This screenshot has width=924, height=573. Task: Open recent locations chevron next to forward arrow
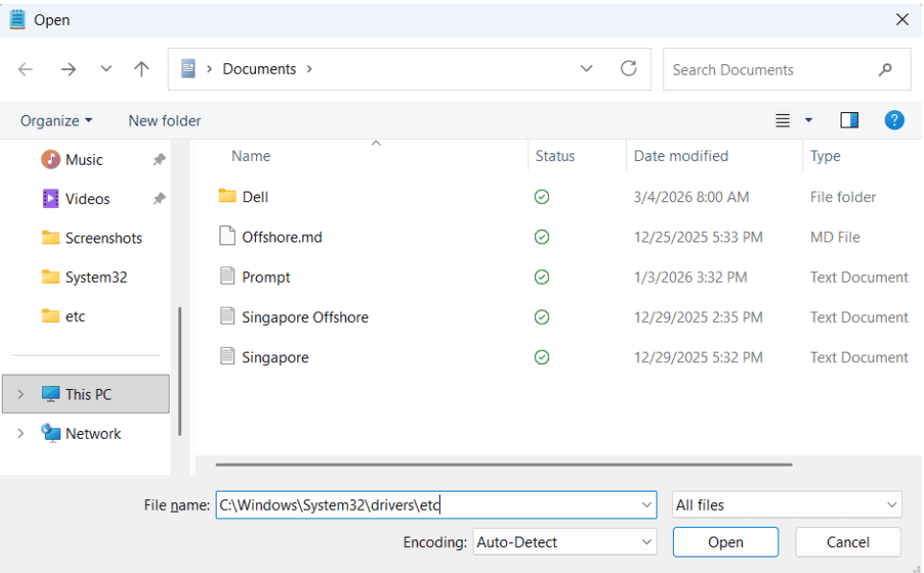[x=106, y=69]
